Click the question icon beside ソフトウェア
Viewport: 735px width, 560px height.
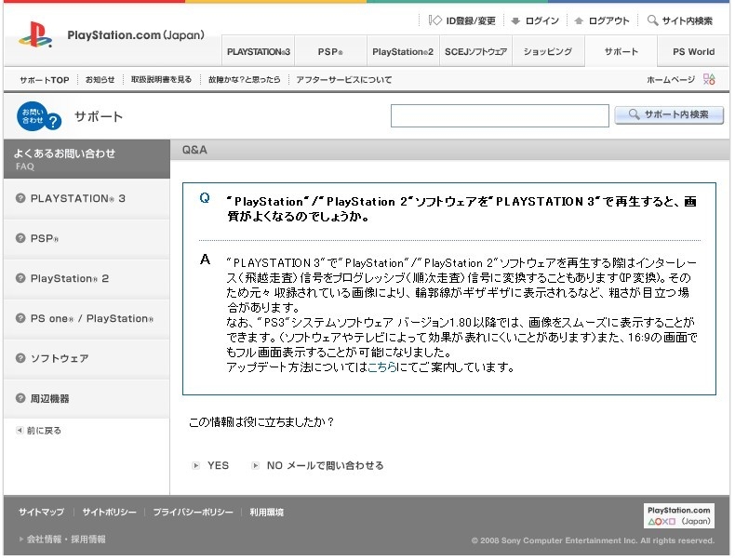pyautogui.click(x=20, y=358)
